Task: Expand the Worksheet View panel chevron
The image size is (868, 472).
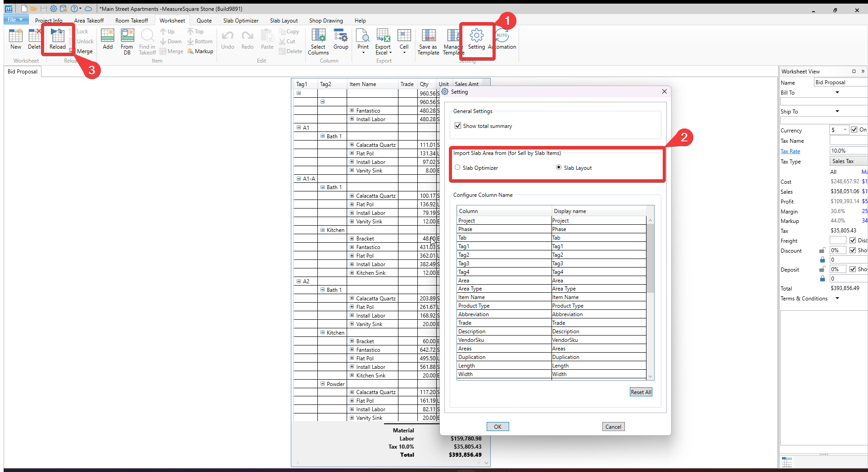Action: [863, 71]
